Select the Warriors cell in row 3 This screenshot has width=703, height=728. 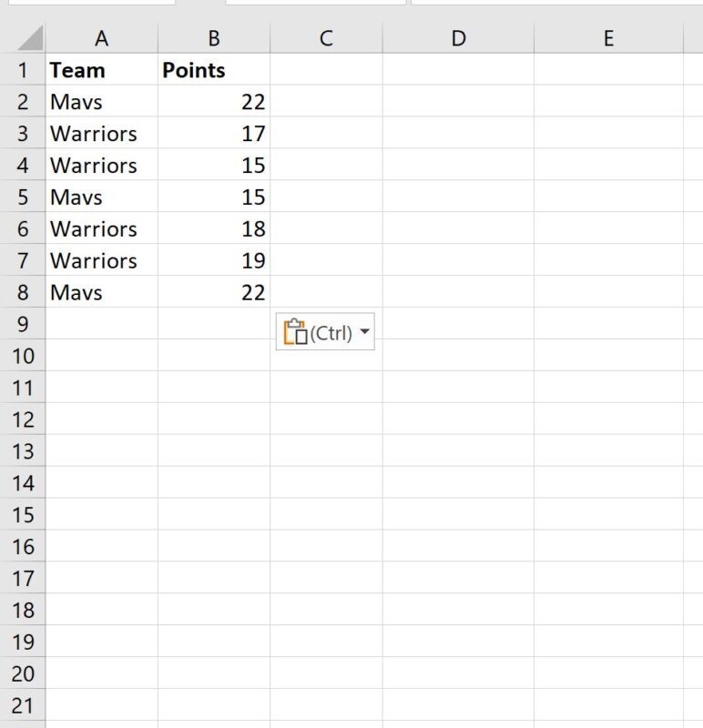(x=102, y=134)
